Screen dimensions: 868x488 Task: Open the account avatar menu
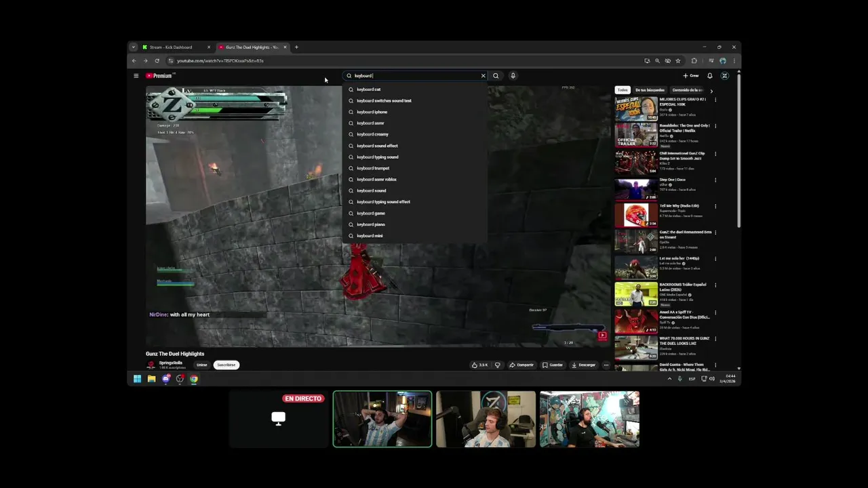tap(724, 76)
